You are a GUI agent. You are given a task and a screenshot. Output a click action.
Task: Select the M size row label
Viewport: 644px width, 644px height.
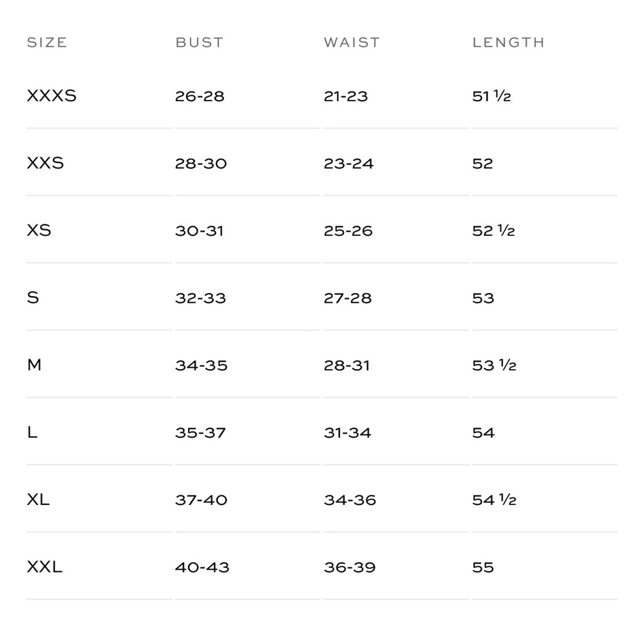click(34, 365)
